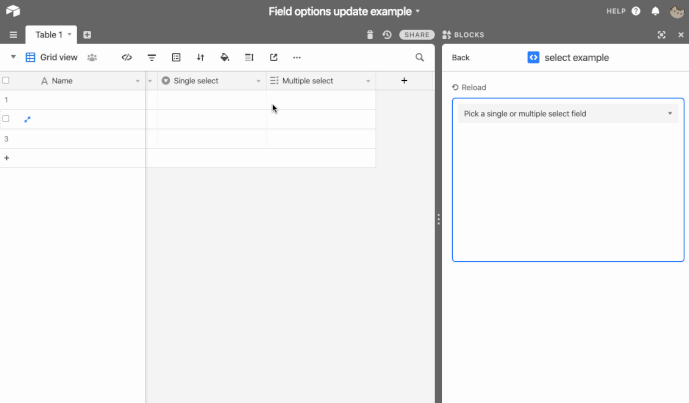Click the view collaborators icon
The image size is (689, 403).
pos(92,57)
